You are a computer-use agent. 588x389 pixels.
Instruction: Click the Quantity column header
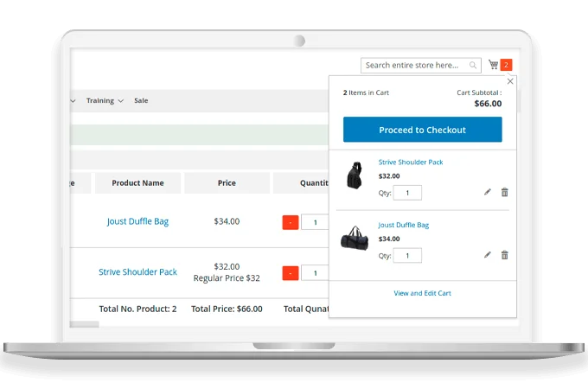tap(301, 183)
